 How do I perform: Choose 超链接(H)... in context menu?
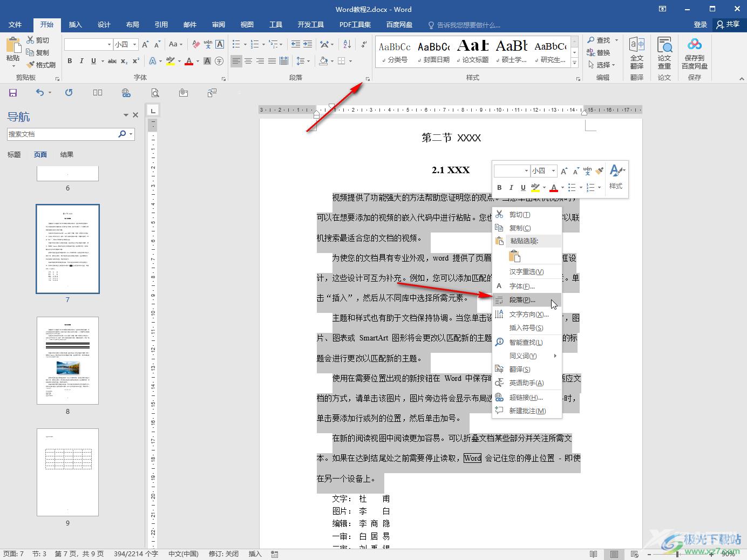pyautogui.click(x=527, y=398)
